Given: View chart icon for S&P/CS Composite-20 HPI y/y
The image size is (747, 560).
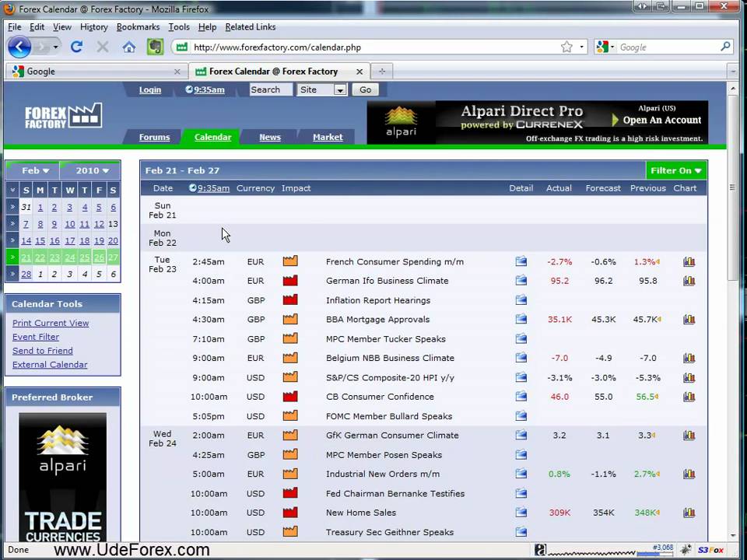Looking at the screenshot, I should (689, 378).
